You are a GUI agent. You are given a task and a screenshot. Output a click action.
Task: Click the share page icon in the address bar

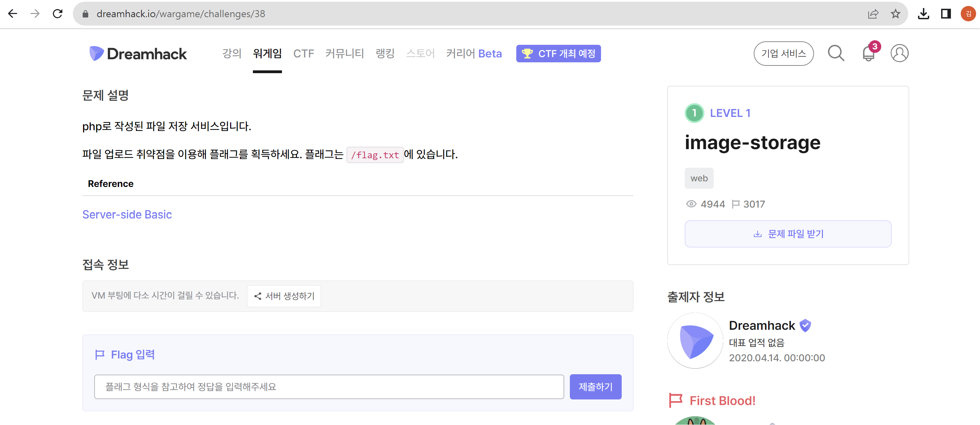873,14
